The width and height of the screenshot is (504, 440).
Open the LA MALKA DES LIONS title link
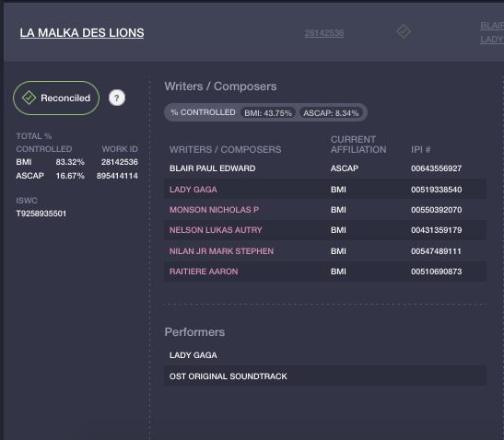(x=82, y=33)
